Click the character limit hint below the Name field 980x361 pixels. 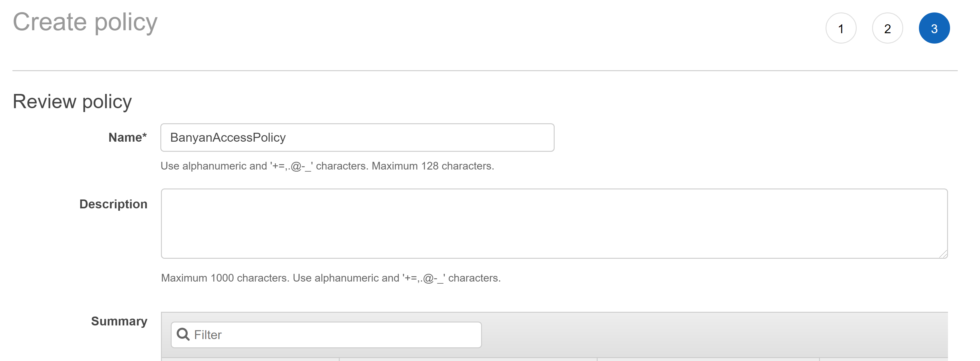coord(328,166)
